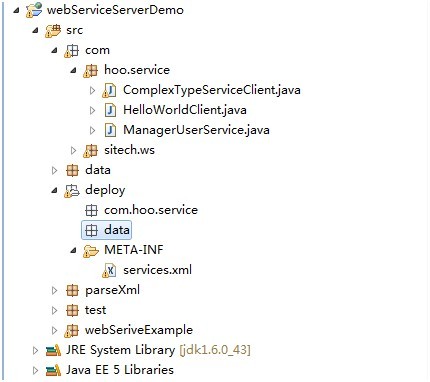Click the HelloWorldClient.java file icon

pyautogui.click(x=110, y=110)
